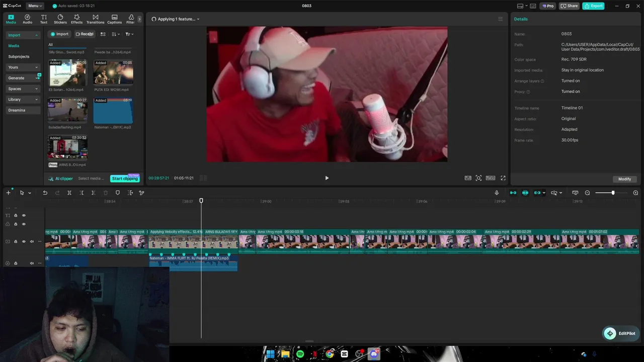
Task: Add a marker with the shield icon
Action: pos(118,193)
